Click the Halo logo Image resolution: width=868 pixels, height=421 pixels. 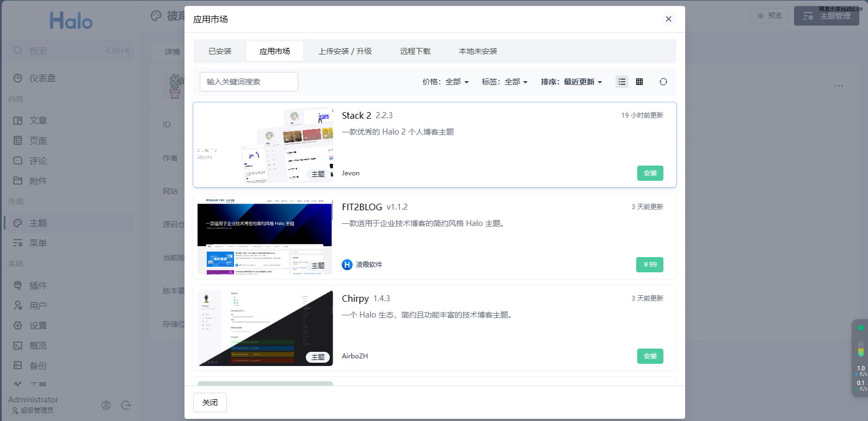click(71, 21)
